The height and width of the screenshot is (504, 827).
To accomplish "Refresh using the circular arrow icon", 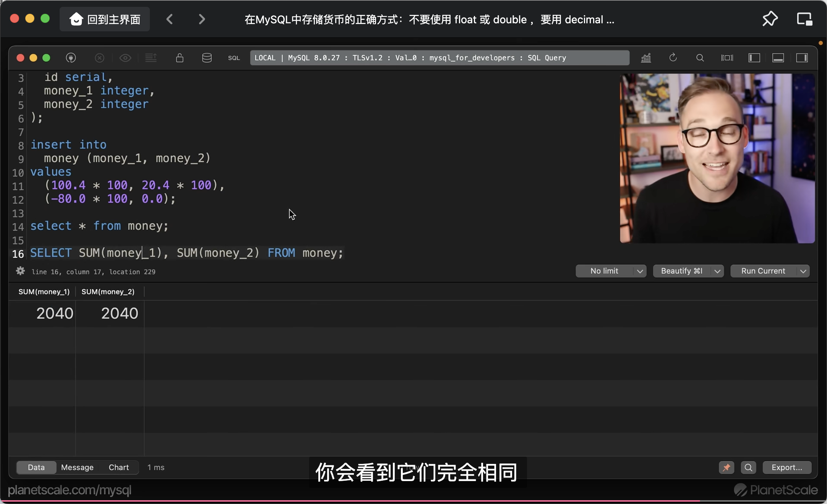I will coord(673,58).
